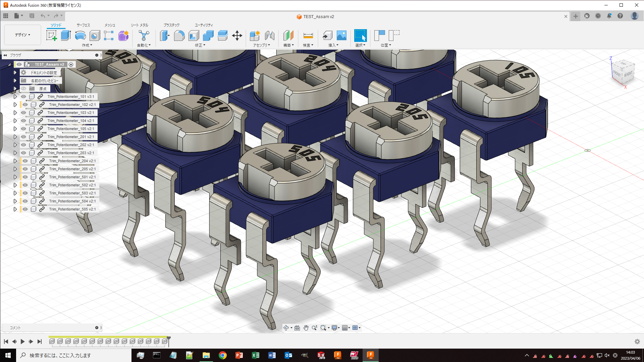Open the Design workspace dropdown
The height and width of the screenshot is (362, 644).
click(x=22, y=35)
